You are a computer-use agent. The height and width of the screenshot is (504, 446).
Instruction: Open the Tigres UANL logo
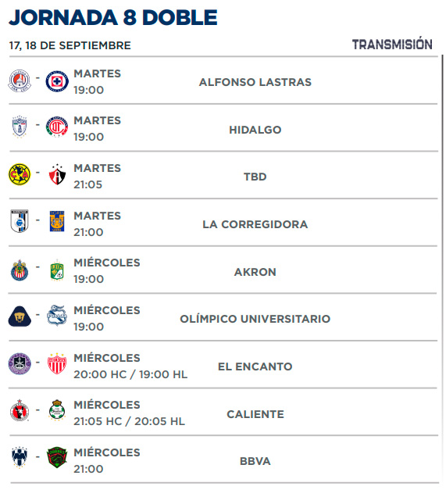click(x=57, y=221)
